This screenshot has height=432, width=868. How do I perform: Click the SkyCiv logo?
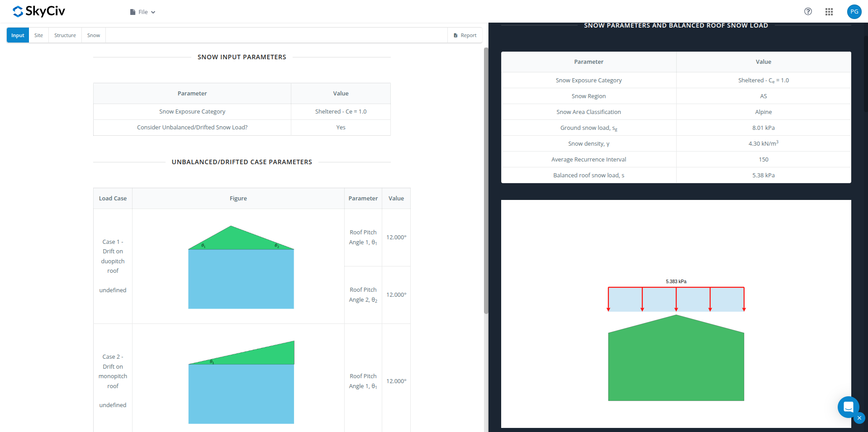tap(39, 11)
